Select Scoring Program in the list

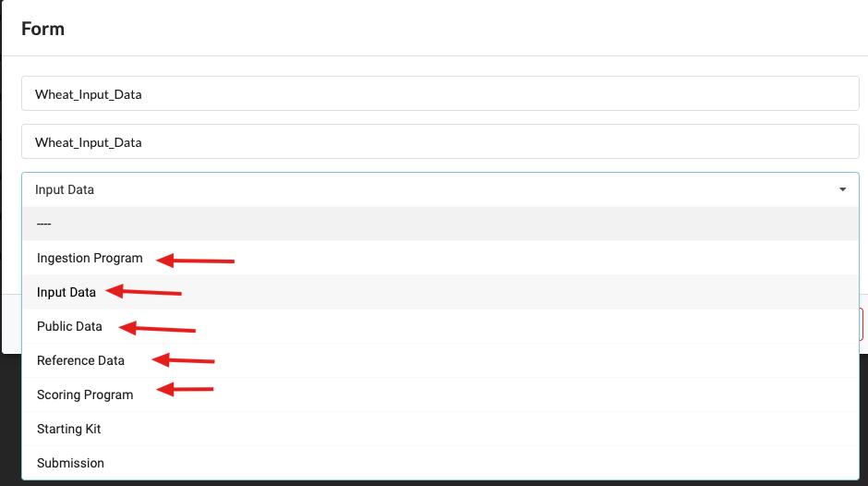click(x=85, y=395)
